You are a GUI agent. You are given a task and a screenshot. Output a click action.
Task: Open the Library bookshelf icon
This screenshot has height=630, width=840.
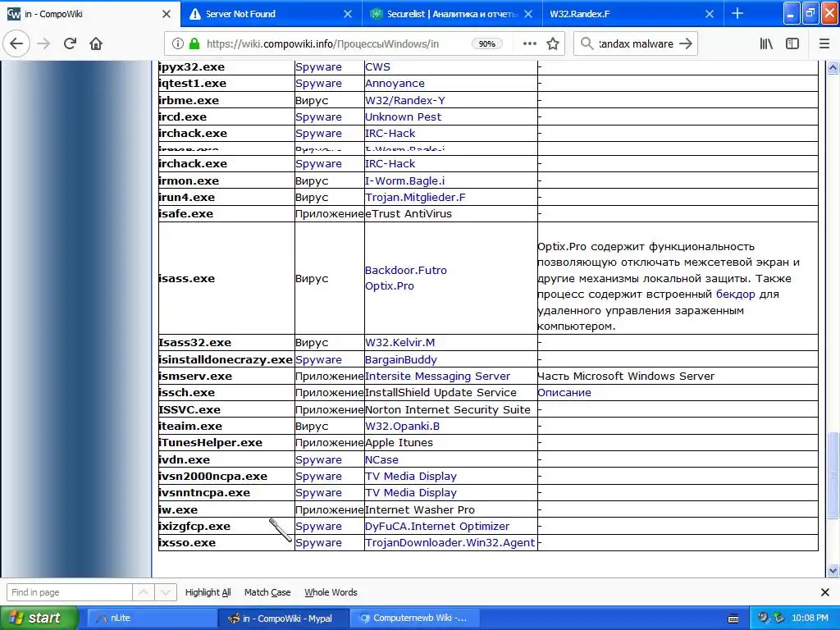click(x=766, y=43)
